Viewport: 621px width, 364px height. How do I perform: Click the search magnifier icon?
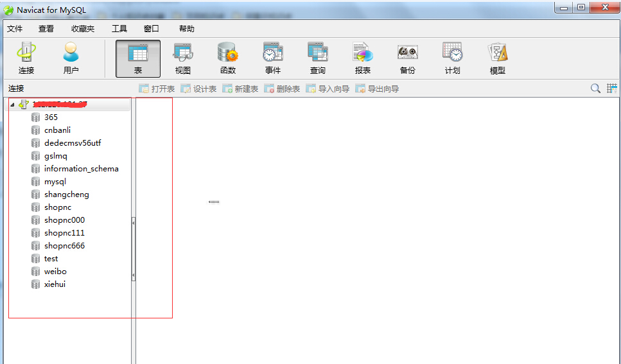click(x=595, y=89)
